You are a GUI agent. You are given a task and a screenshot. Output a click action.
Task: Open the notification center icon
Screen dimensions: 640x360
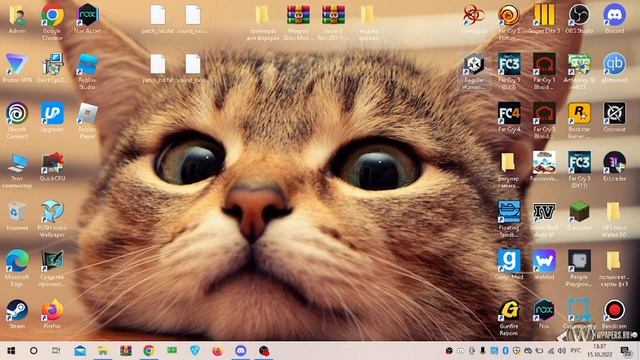pos(625,351)
